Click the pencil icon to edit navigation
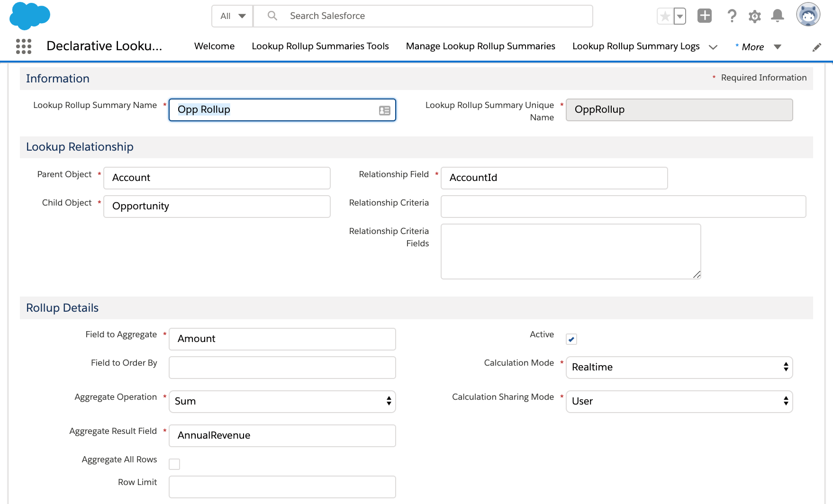This screenshot has height=504, width=833. (x=816, y=46)
